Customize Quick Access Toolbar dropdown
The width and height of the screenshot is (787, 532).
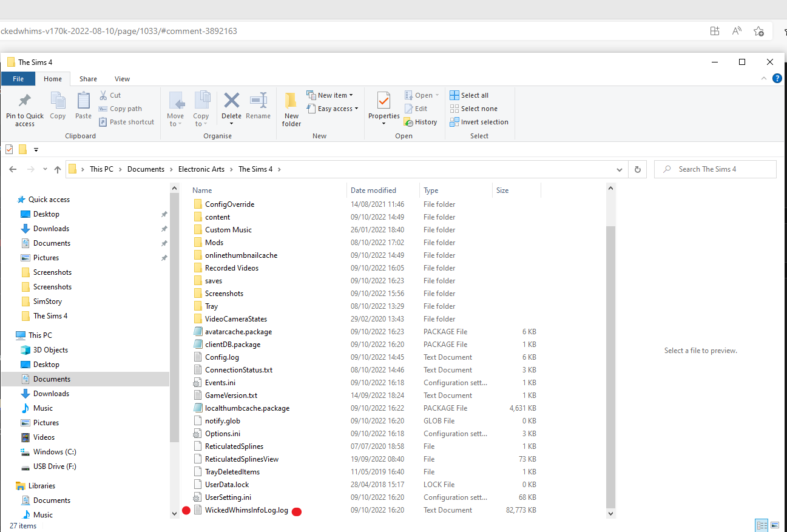[36, 150]
